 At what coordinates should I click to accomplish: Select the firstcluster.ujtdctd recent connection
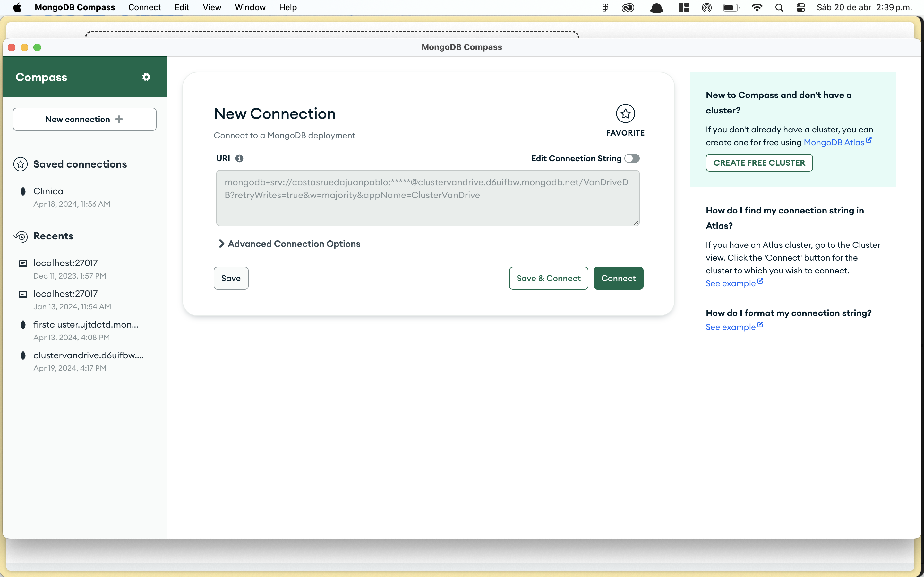tap(86, 324)
